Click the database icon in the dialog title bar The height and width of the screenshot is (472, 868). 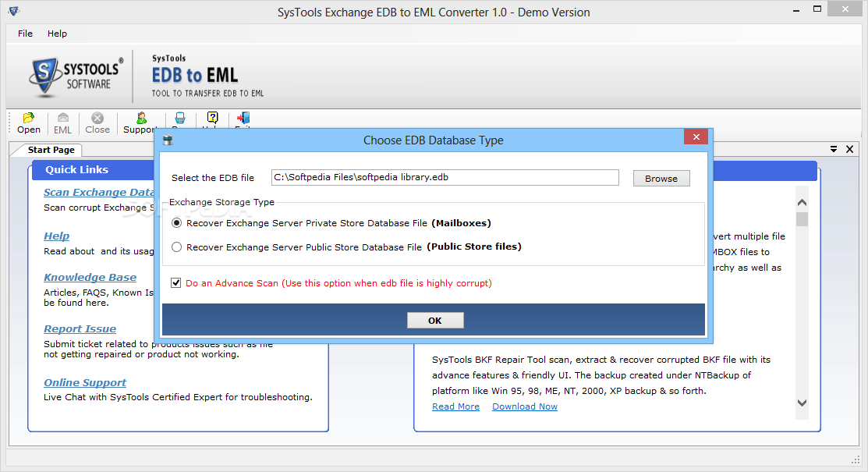point(168,140)
